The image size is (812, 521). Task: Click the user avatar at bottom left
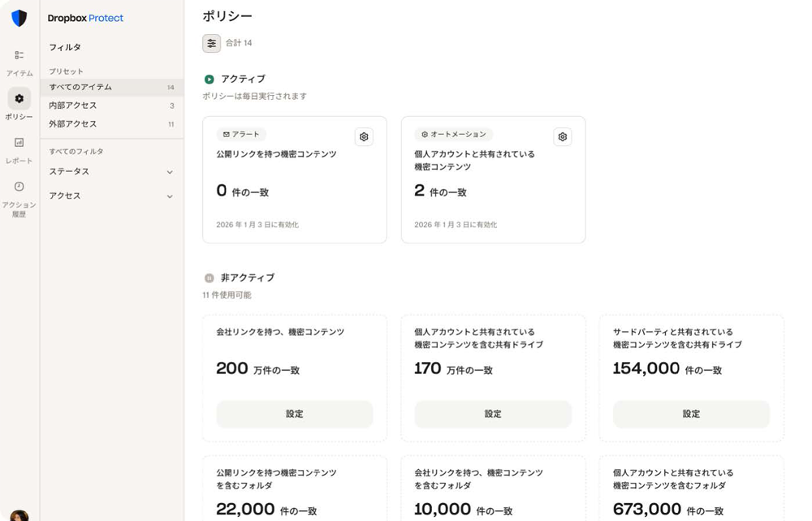click(19, 515)
